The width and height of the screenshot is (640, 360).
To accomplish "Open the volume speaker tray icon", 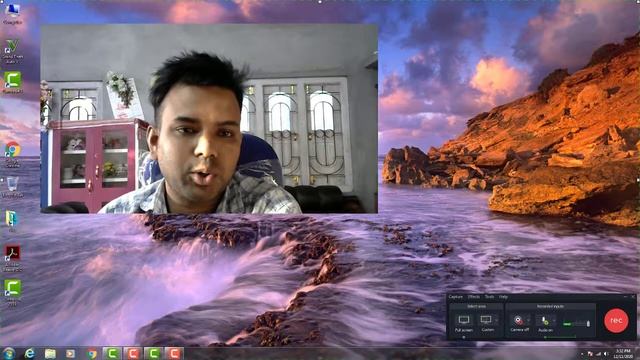I will coord(607,354).
